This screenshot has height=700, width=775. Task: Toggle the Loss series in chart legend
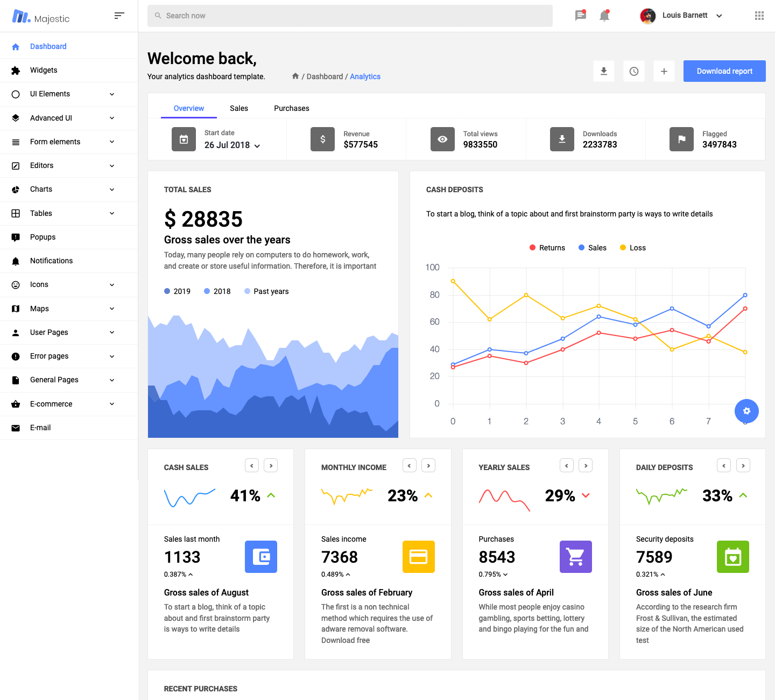point(633,248)
